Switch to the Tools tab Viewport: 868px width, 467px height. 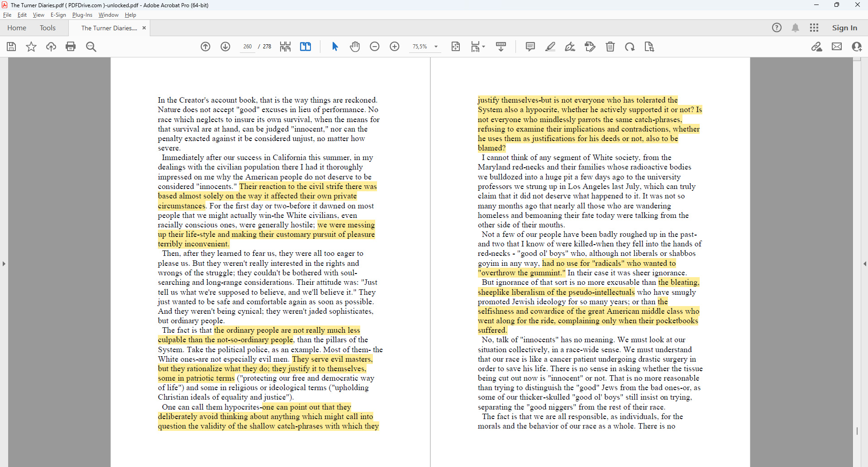[x=48, y=28]
